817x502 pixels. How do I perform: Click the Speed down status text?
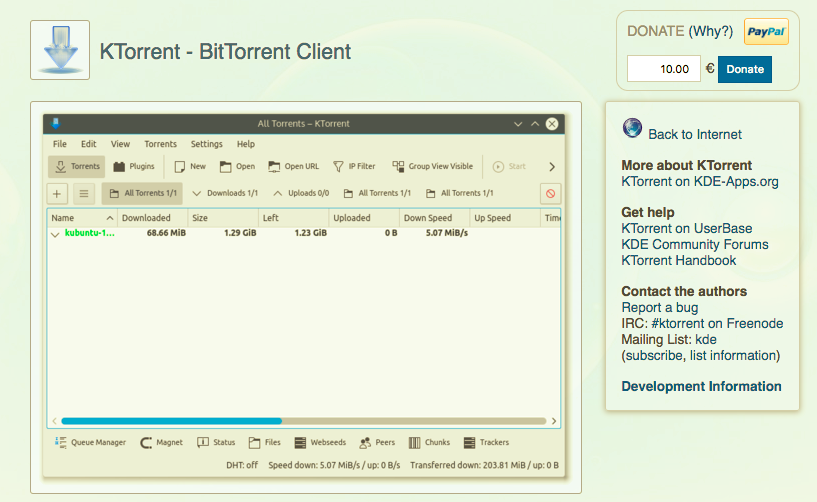334,465
